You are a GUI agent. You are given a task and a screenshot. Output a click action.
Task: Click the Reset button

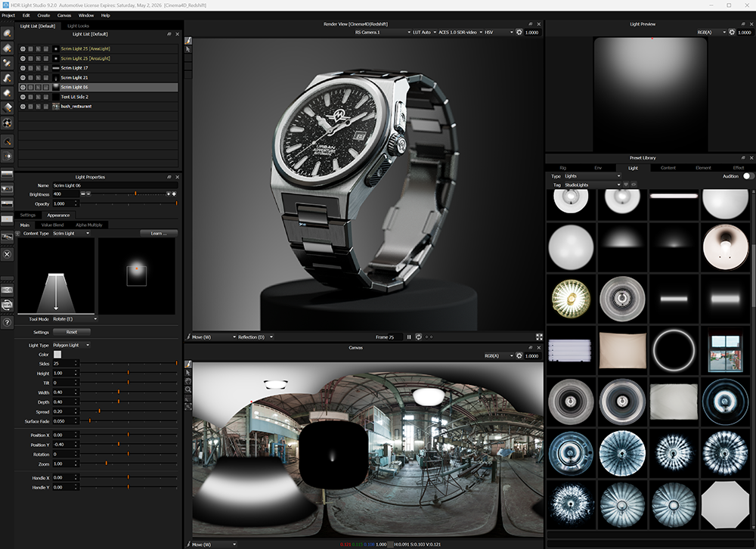[71, 332]
